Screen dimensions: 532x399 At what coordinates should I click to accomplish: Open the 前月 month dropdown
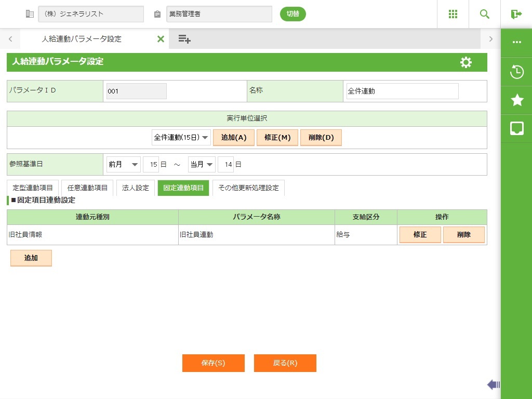tap(124, 164)
